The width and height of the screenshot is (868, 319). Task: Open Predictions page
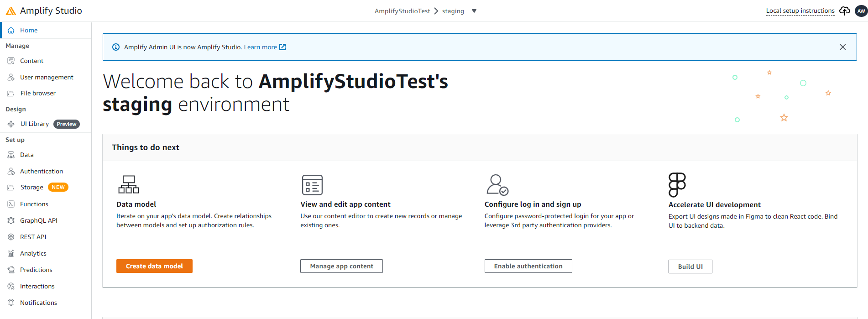(36, 270)
